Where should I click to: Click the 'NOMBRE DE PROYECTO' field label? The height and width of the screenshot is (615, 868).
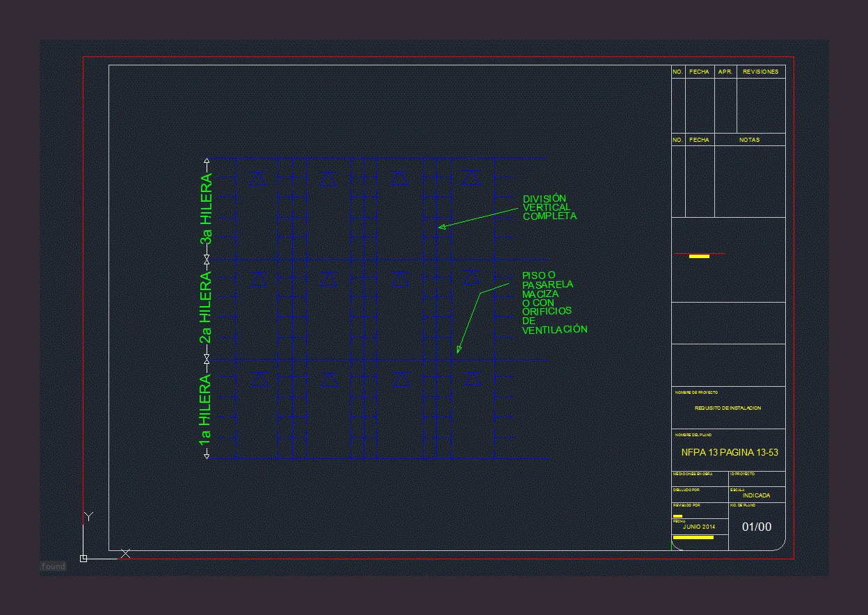click(696, 392)
